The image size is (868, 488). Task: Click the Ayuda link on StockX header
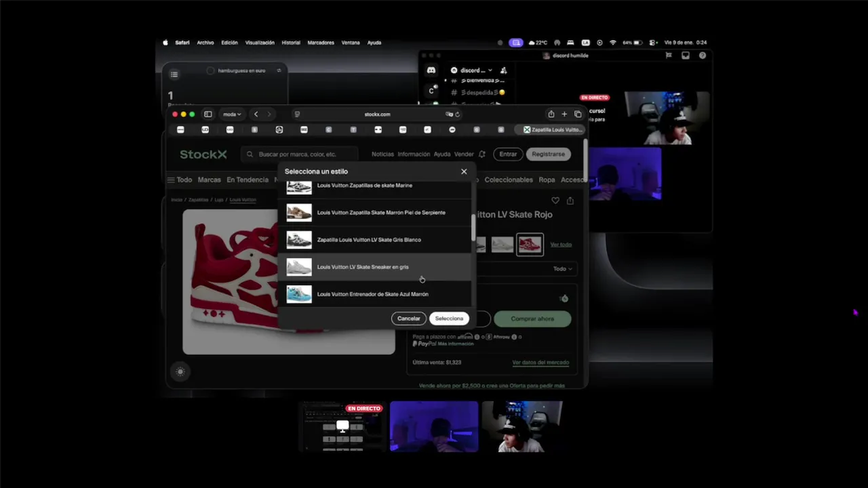point(441,155)
